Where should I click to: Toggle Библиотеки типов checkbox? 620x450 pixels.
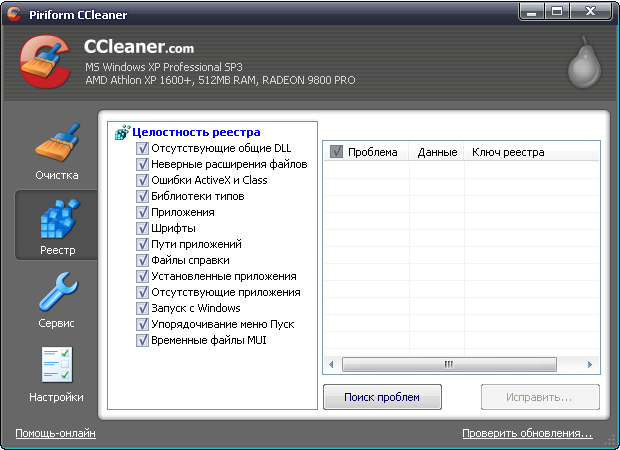point(142,196)
